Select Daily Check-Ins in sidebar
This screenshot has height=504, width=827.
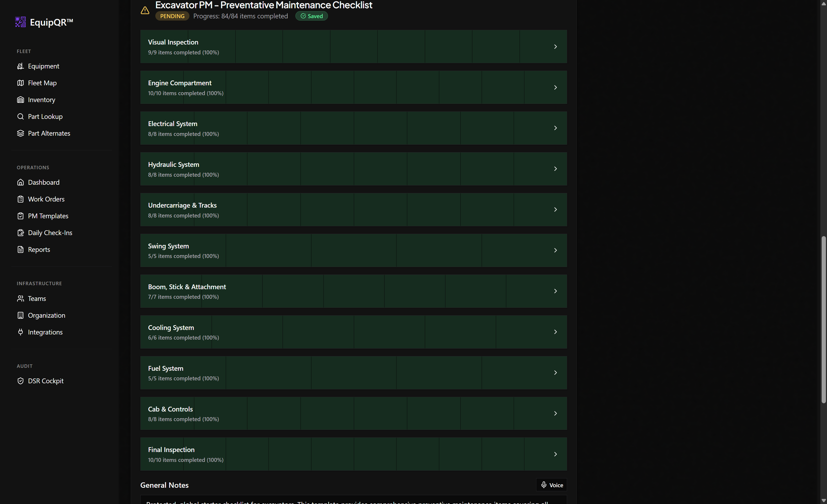tap(50, 232)
